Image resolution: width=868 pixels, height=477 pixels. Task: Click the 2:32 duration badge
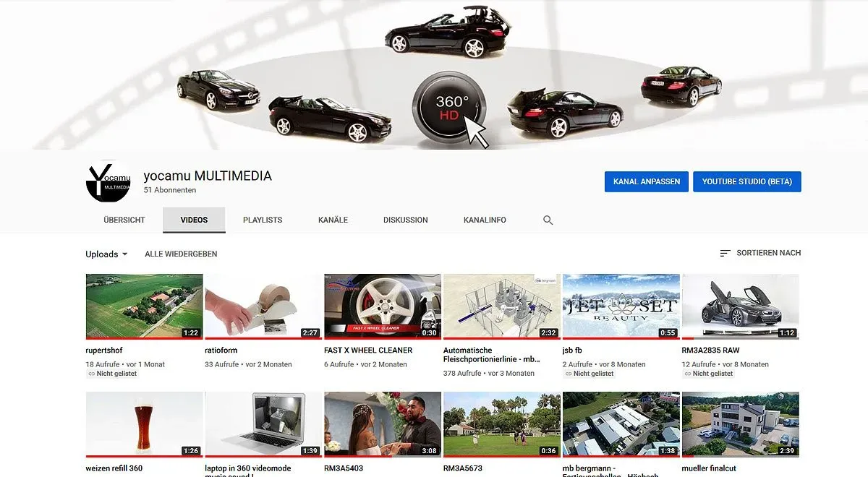[548, 333]
